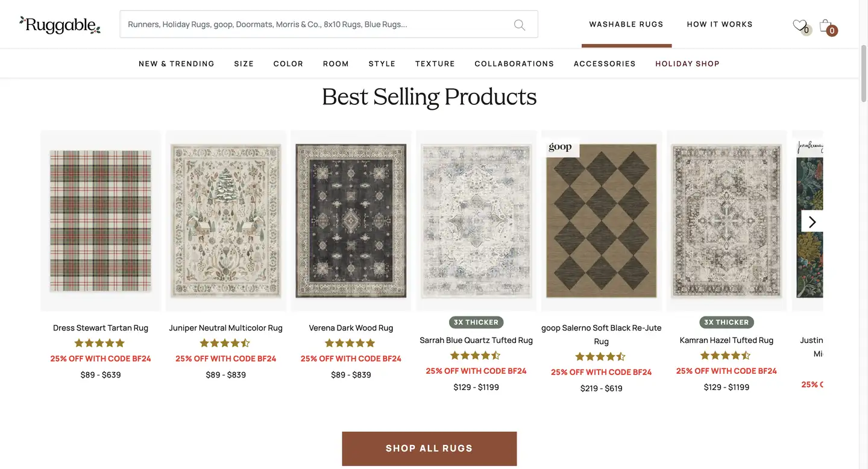Click the search magnifier icon

519,25
